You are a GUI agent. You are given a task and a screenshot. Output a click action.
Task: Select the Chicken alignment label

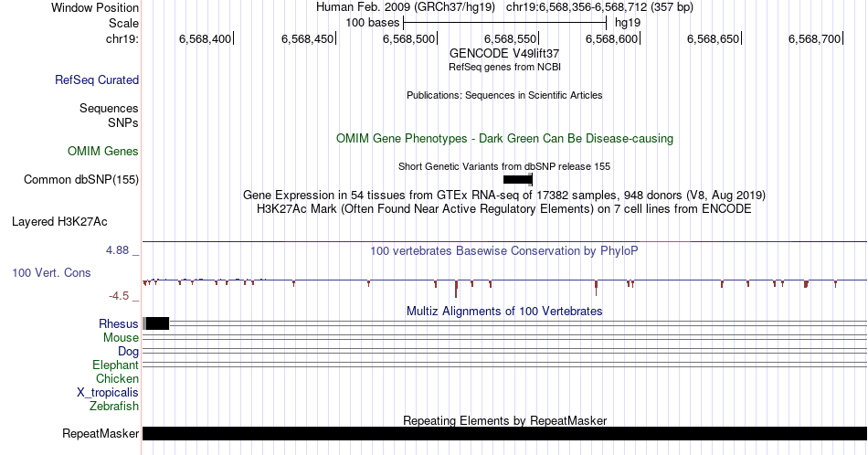pyautogui.click(x=117, y=378)
